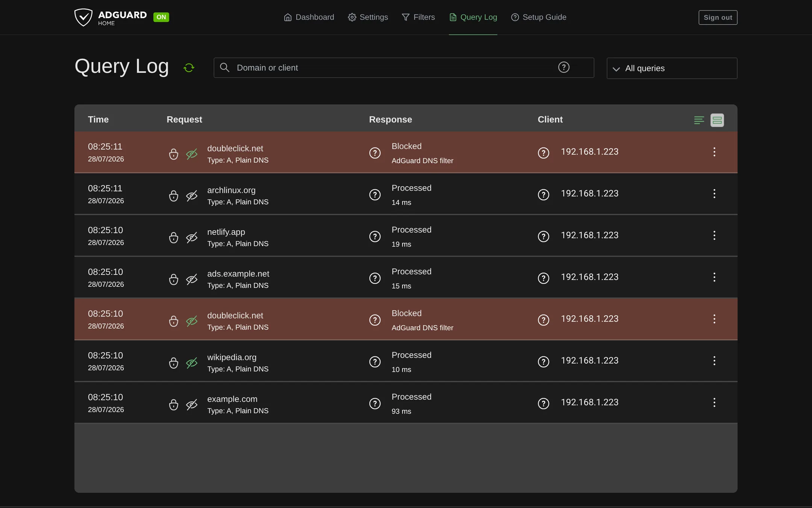The image size is (812, 508).
Task: Refresh the query log with the green arrows icon
Action: point(189,68)
